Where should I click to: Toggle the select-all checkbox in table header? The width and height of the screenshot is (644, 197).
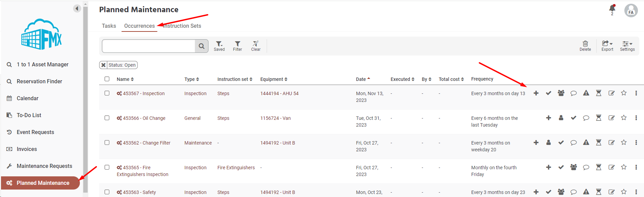[x=107, y=79]
